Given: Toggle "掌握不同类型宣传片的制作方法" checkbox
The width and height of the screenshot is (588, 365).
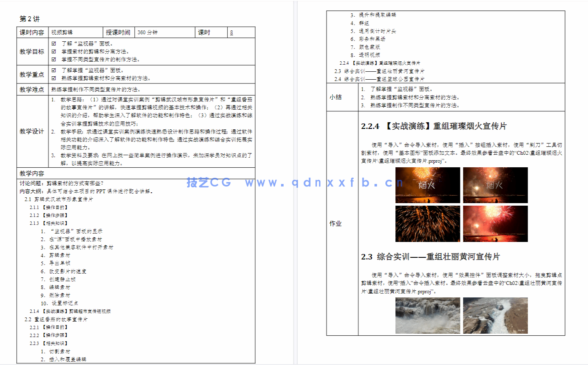Looking at the screenshot, I should click(53, 58).
